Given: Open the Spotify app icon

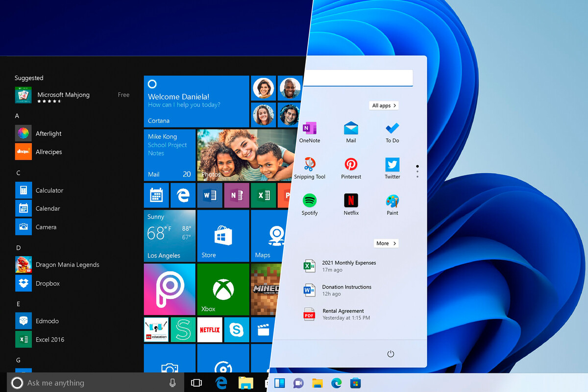Looking at the screenshot, I should coord(310,201).
